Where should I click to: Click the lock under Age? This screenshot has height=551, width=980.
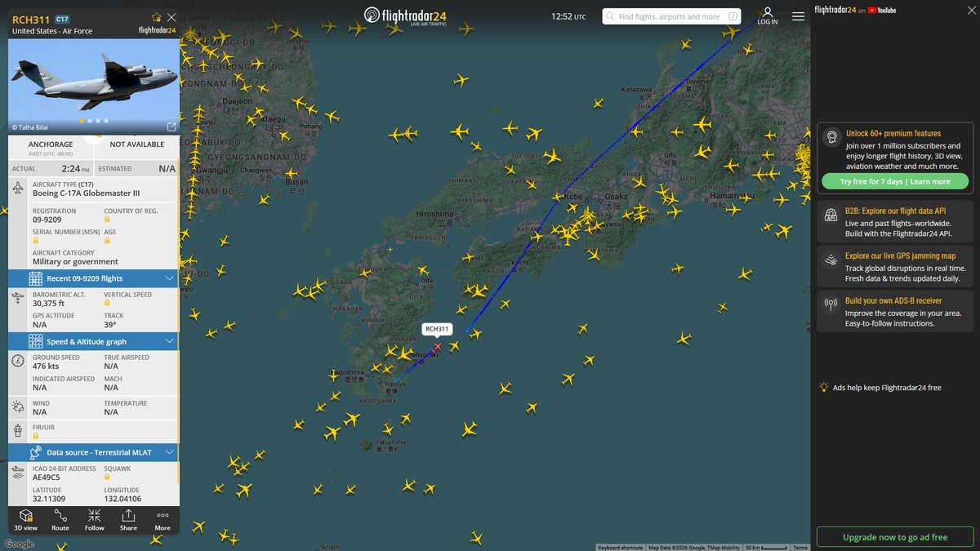coord(107,241)
